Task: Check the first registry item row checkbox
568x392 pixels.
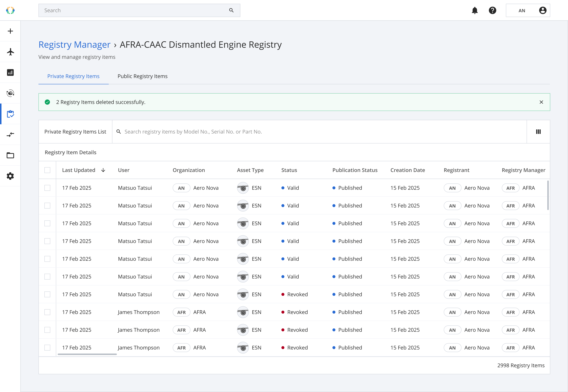Action: coord(47,188)
